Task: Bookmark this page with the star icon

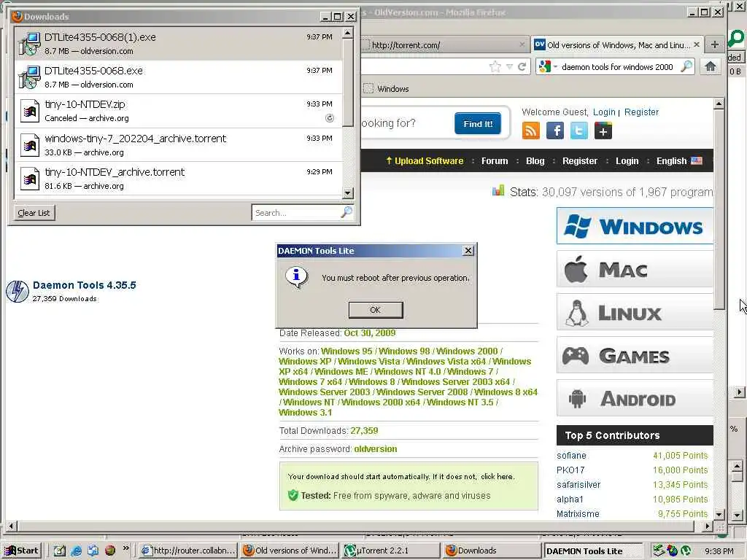Action: pyautogui.click(x=495, y=66)
